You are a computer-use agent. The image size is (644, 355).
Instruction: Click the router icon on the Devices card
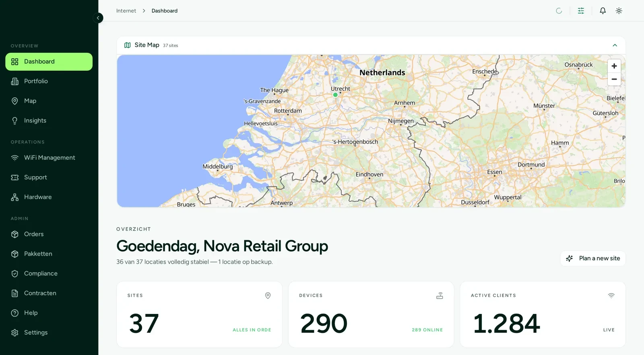click(440, 296)
